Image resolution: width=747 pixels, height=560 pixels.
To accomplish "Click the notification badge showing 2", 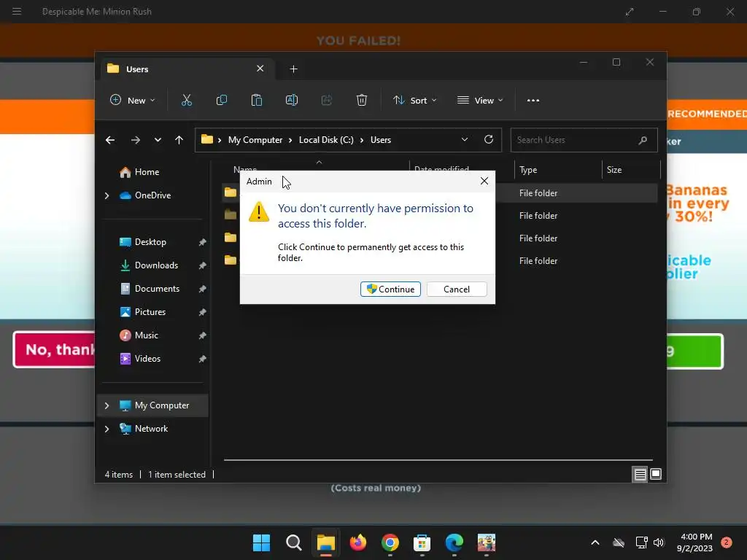I will 727,542.
